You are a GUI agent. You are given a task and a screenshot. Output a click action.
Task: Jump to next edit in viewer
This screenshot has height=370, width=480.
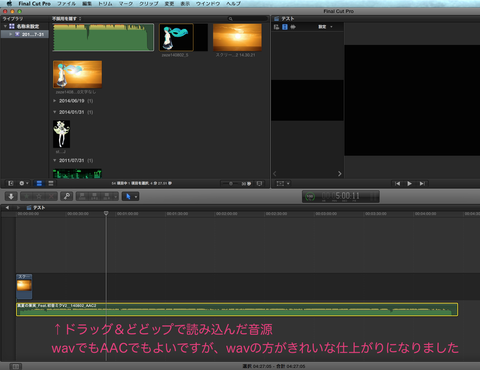pos(422,184)
